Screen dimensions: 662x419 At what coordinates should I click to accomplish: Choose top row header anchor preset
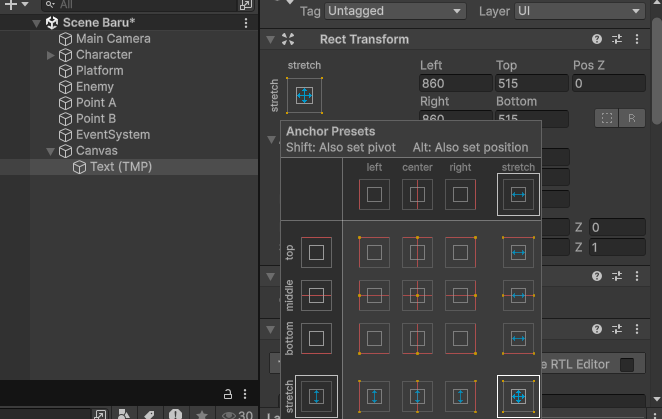point(316,253)
